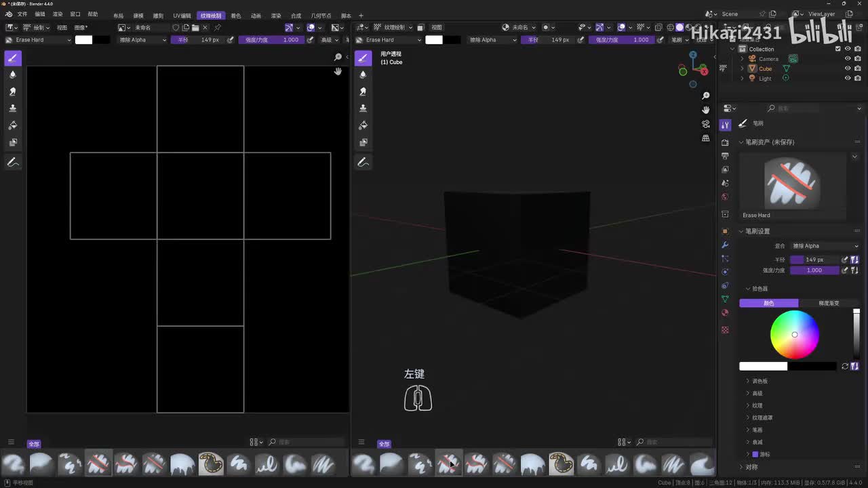Viewport: 868px width, 488px height.
Task: Open the Object Data properties tab
Action: pos(725,299)
